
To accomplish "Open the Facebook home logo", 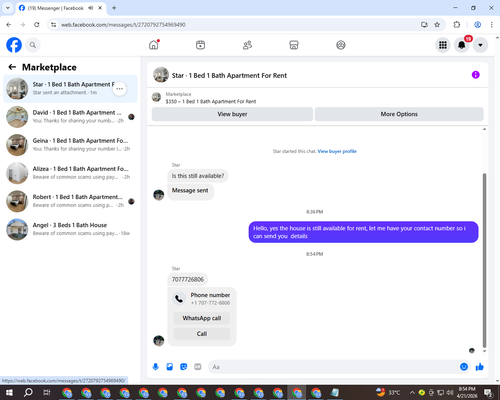I will pyautogui.click(x=14, y=45).
